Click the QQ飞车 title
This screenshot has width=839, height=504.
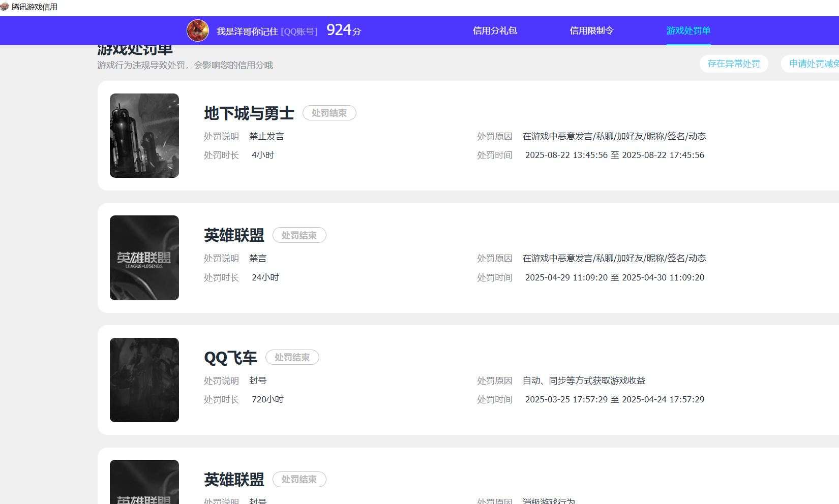(230, 357)
